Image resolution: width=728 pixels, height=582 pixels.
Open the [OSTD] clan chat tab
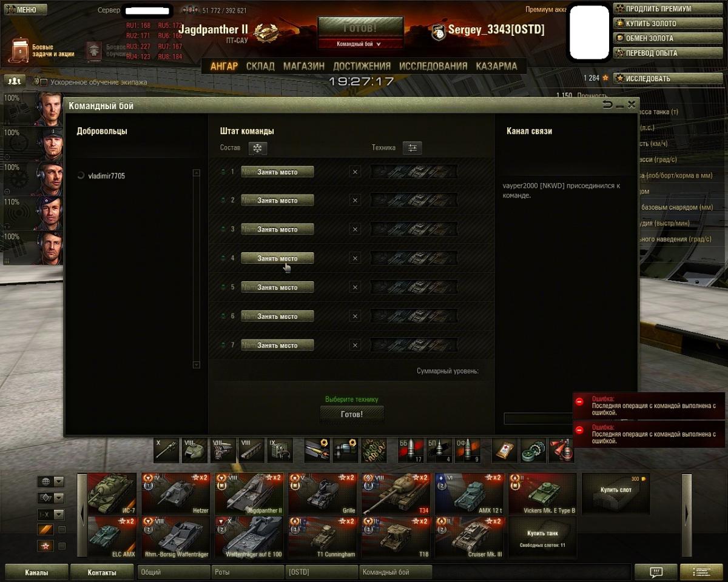tap(321, 572)
